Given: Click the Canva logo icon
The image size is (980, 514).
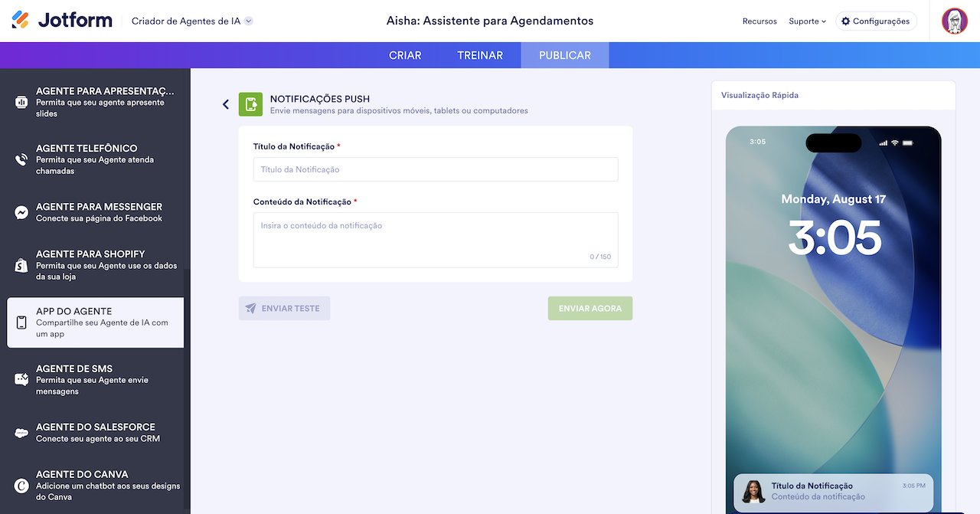Looking at the screenshot, I should (21, 486).
